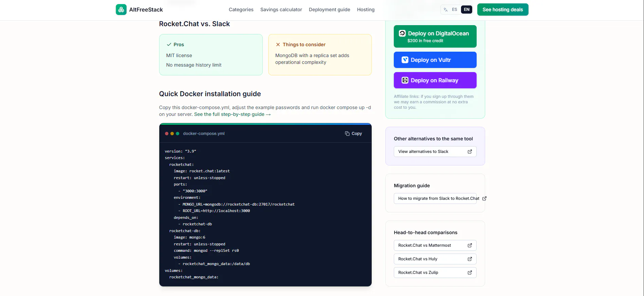Open Rocket.Chat vs Mattermost comparison
644x296 pixels.
435,245
